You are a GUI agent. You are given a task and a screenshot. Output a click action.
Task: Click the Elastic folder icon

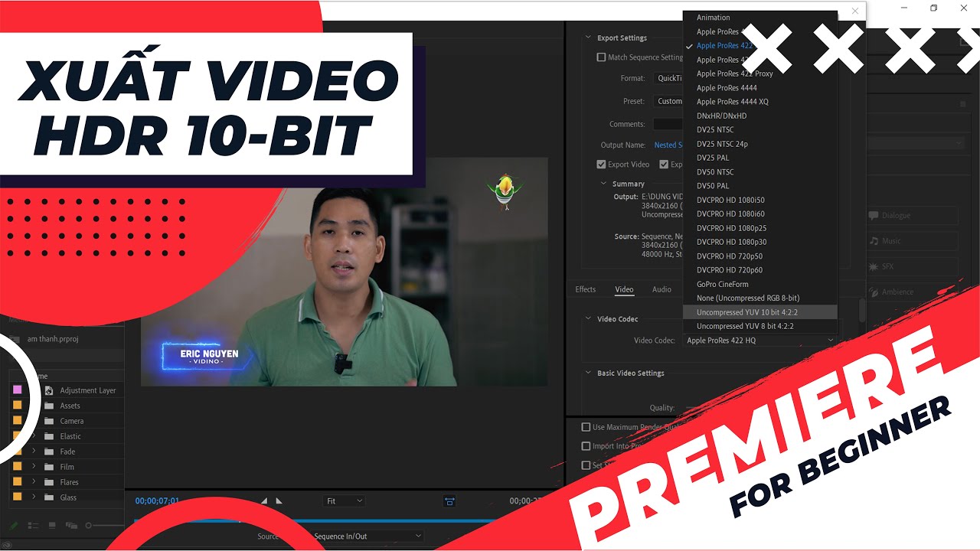click(49, 436)
